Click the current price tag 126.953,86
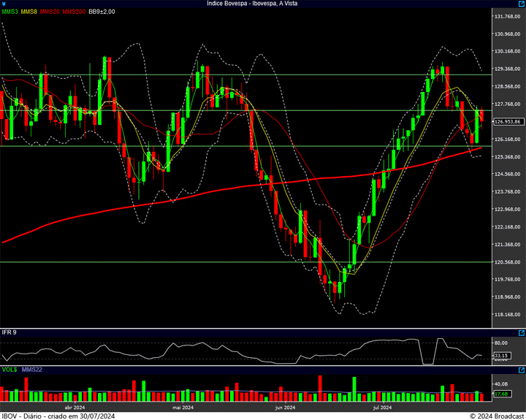The height and width of the screenshot is (420, 526). click(507, 122)
